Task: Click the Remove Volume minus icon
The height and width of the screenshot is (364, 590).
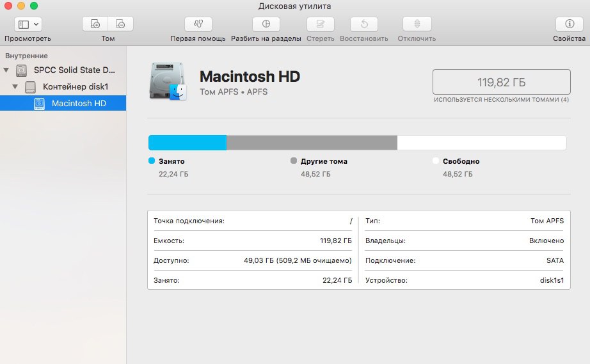Action: 120,24
